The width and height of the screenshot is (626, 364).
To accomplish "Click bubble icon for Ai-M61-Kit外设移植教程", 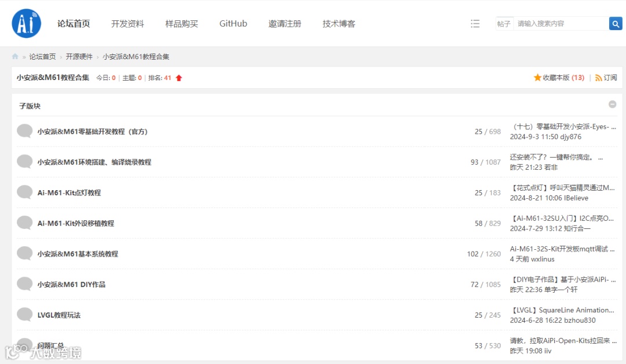I will click(x=25, y=223).
